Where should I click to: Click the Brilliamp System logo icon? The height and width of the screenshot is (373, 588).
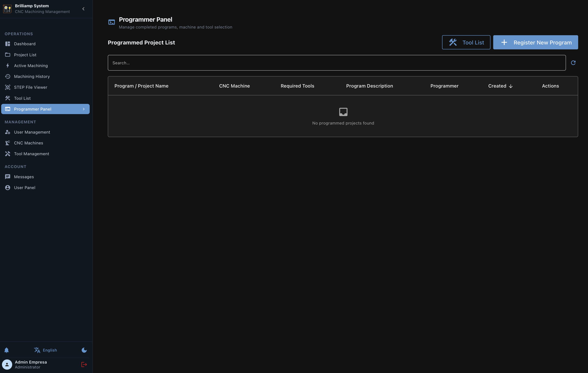click(x=7, y=9)
